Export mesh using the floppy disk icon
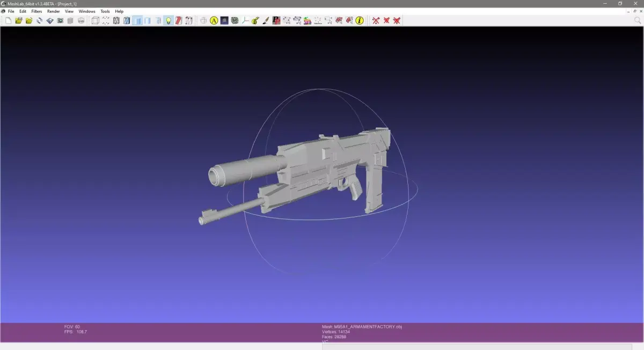 click(50, 20)
